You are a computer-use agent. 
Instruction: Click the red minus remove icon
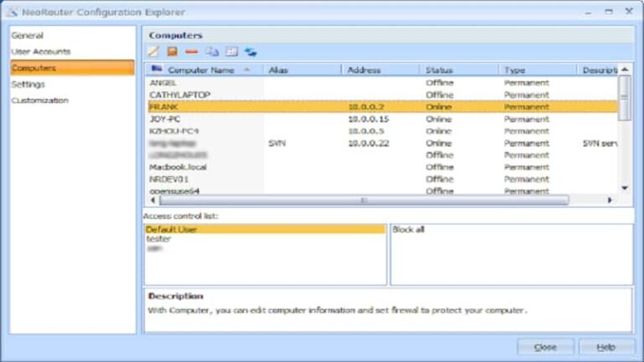point(191,52)
